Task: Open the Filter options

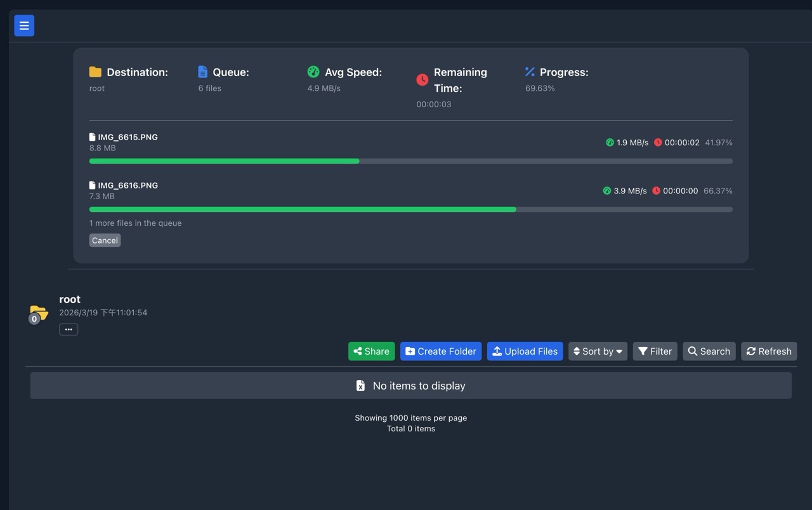Action: 655,351
